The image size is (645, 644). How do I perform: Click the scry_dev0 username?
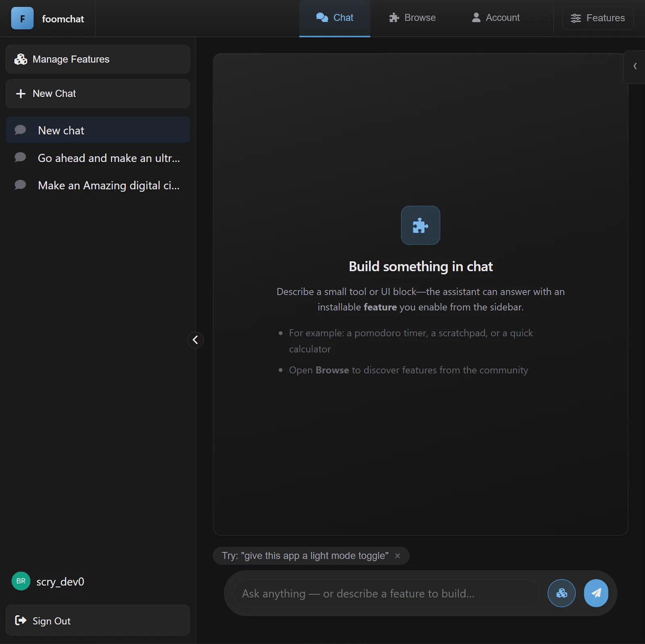tap(60, 582)
